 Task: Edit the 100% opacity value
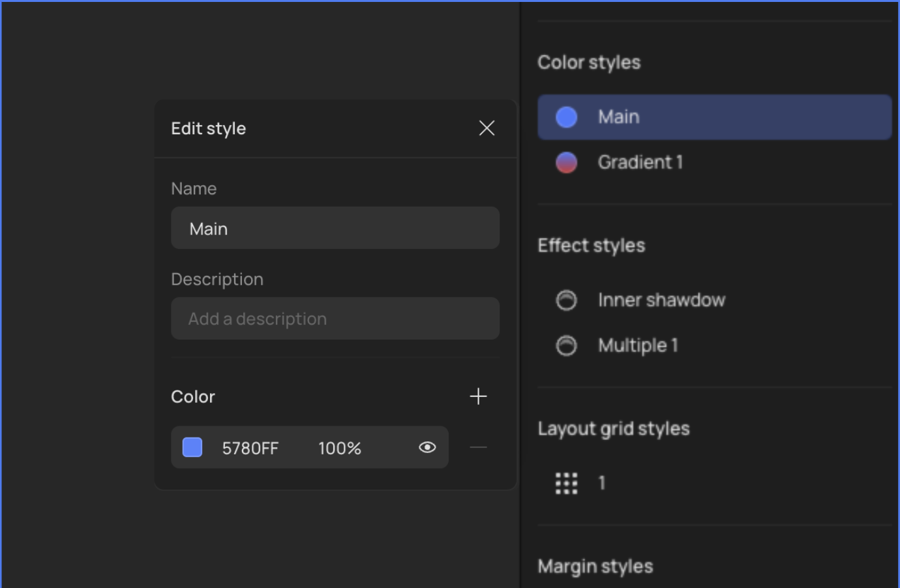[340, 448]
